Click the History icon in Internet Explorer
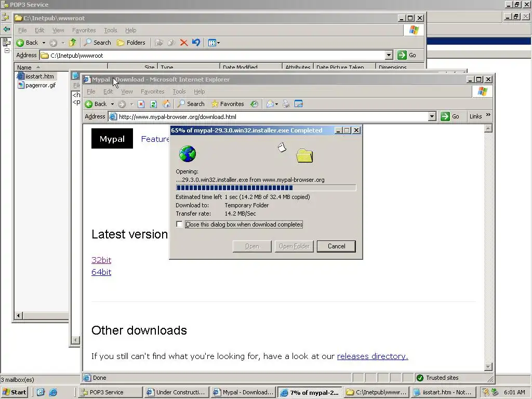Screen dimensions: 532x399 (254, 104)
